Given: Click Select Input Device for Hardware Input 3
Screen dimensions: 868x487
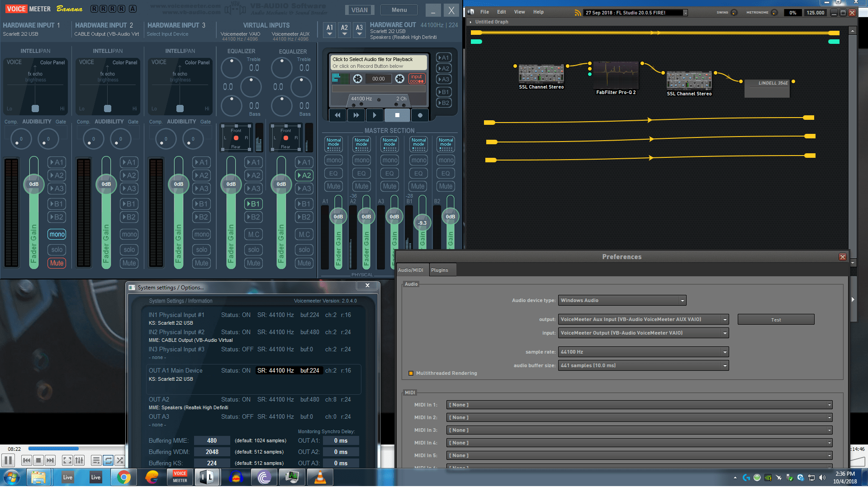Looking at the screenshot, I should coord(167,34).
